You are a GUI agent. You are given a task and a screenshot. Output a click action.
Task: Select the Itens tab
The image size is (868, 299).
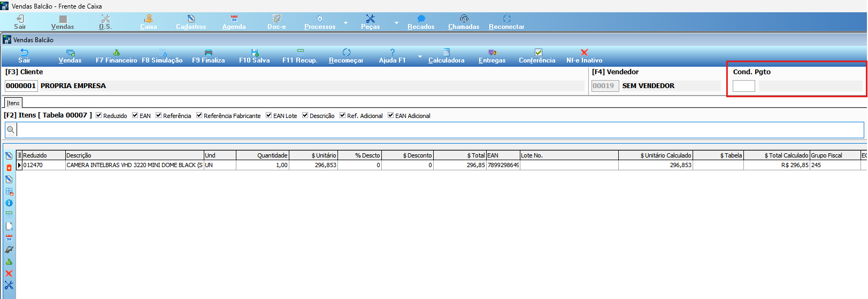click(x=13, y=103)
